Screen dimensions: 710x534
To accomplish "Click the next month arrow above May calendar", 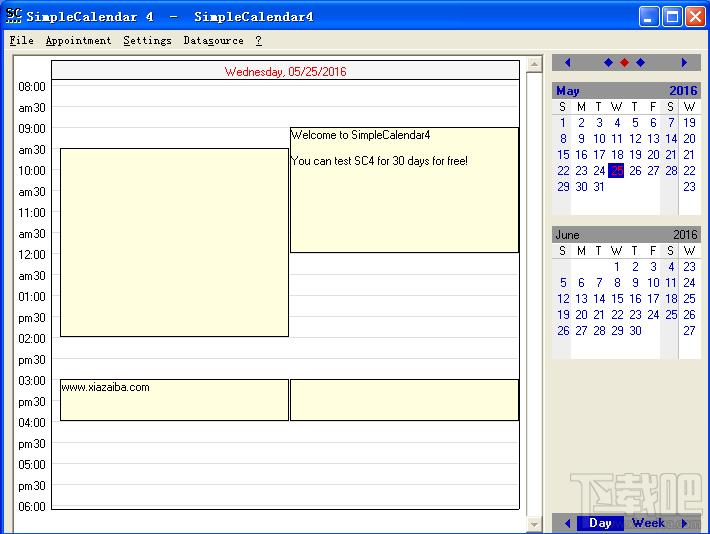I will 684,63.
